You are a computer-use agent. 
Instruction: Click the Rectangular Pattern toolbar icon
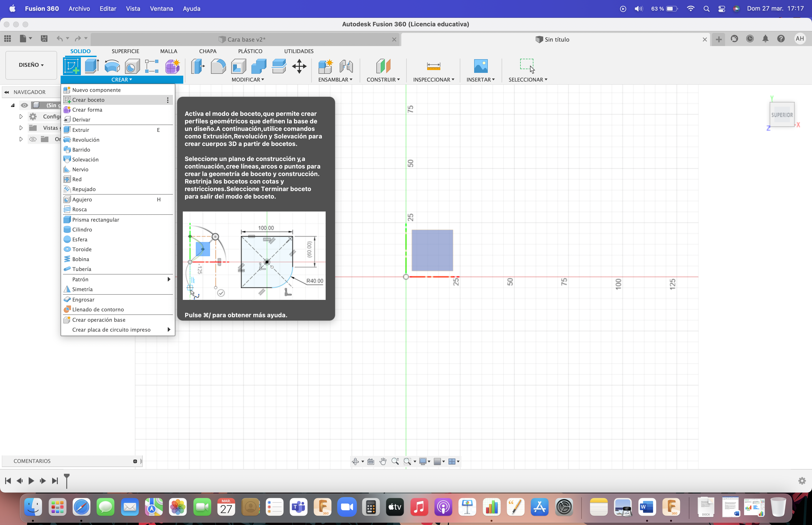[x=152, y=66]
